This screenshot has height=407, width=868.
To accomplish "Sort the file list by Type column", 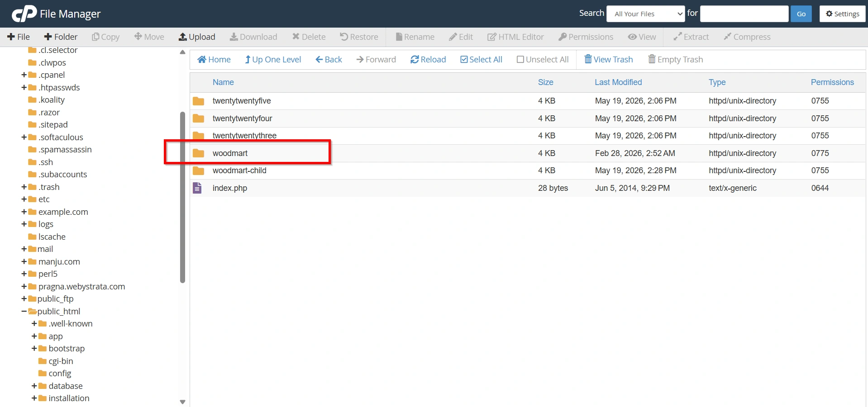I will (x=717, y=82).
